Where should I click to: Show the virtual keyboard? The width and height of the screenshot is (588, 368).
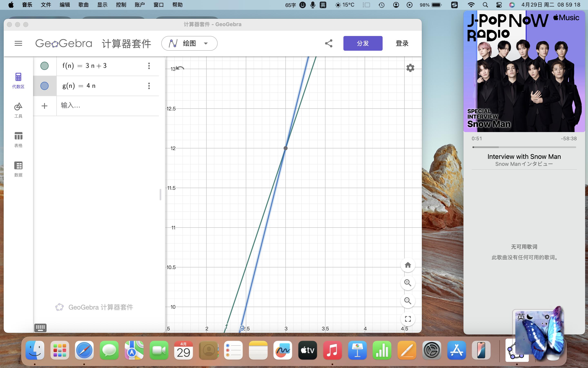click(40, 328)
